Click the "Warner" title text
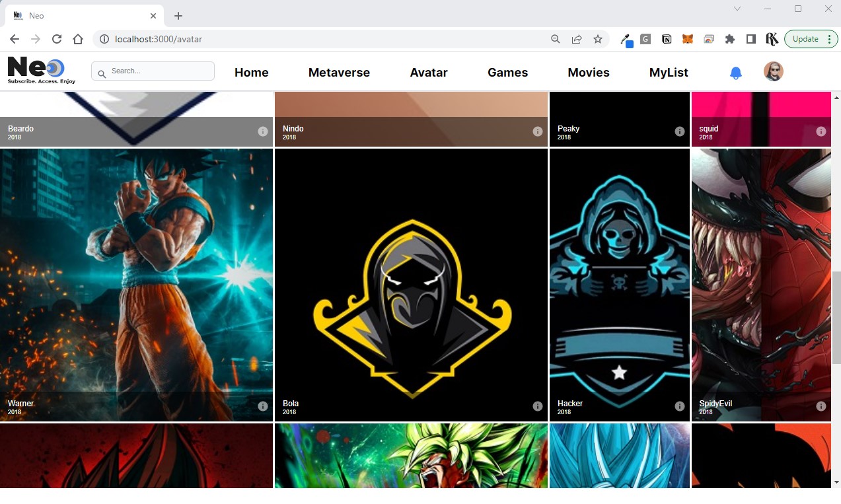Image resolution: width=841 pixels, height=504 pixels. (x=20, y=404)
